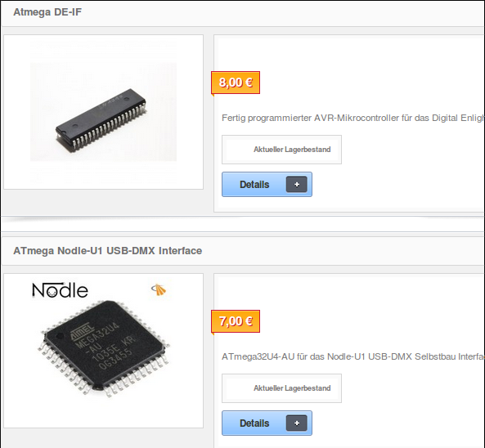Screen dimensions: 485x448
Task: Open the Atmega DE-IF product title
Action: coord(47,12)
